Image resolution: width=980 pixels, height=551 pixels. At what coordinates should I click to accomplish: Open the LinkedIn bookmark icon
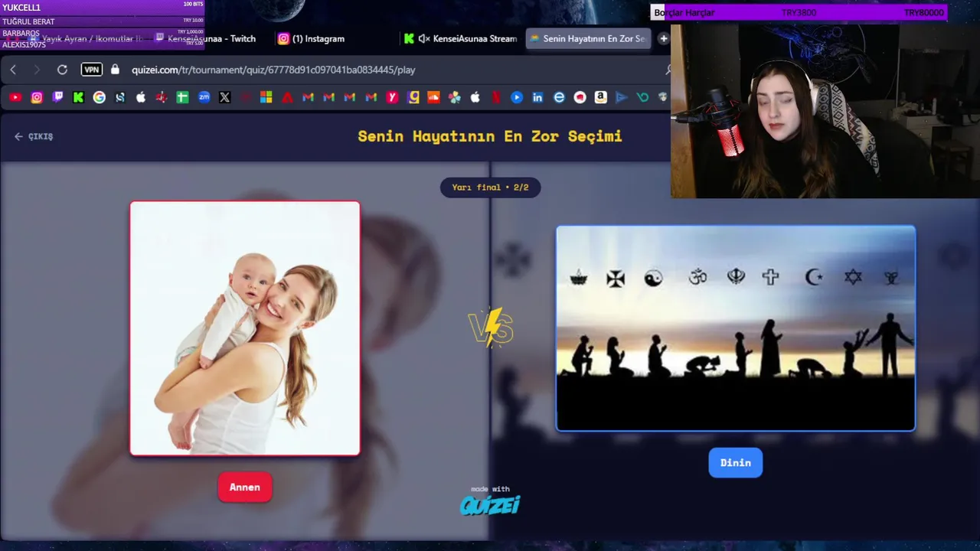tap(537, 97)
